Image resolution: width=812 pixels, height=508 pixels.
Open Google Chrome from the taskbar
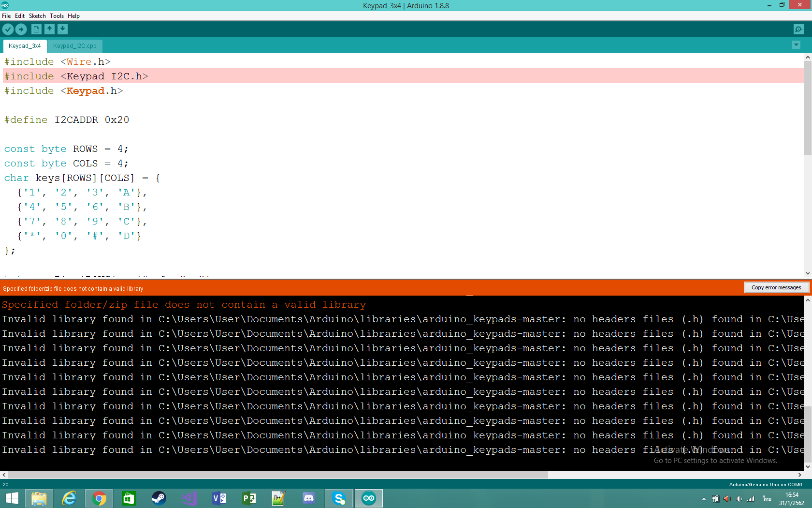click(x=99, y=498)
